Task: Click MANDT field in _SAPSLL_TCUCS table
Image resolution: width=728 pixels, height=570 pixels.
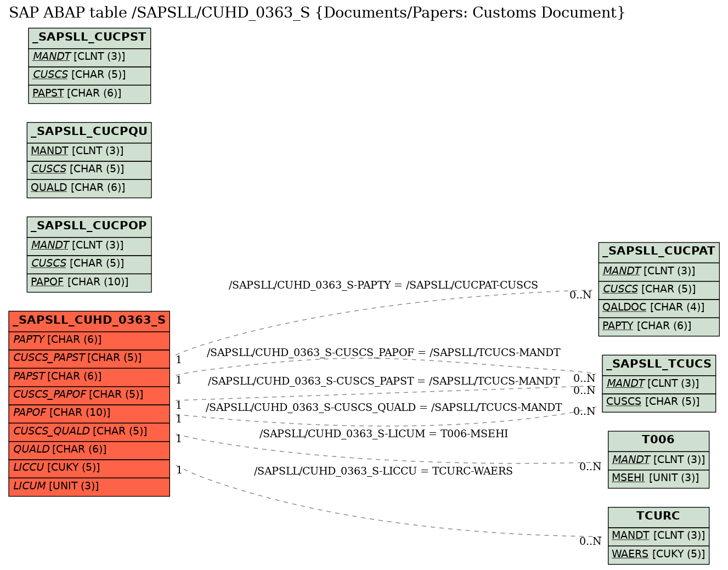Action: tap(659, 384)
